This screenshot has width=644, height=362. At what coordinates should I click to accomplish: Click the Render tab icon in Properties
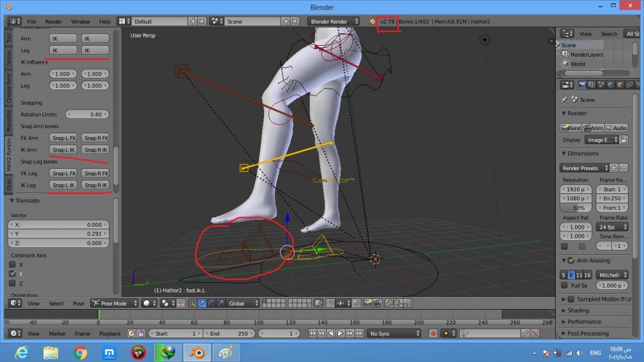[583, 84]
